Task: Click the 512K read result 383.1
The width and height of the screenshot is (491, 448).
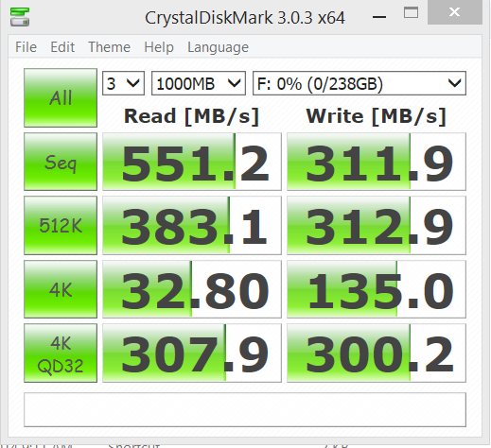Action: (x=192, y=225)
